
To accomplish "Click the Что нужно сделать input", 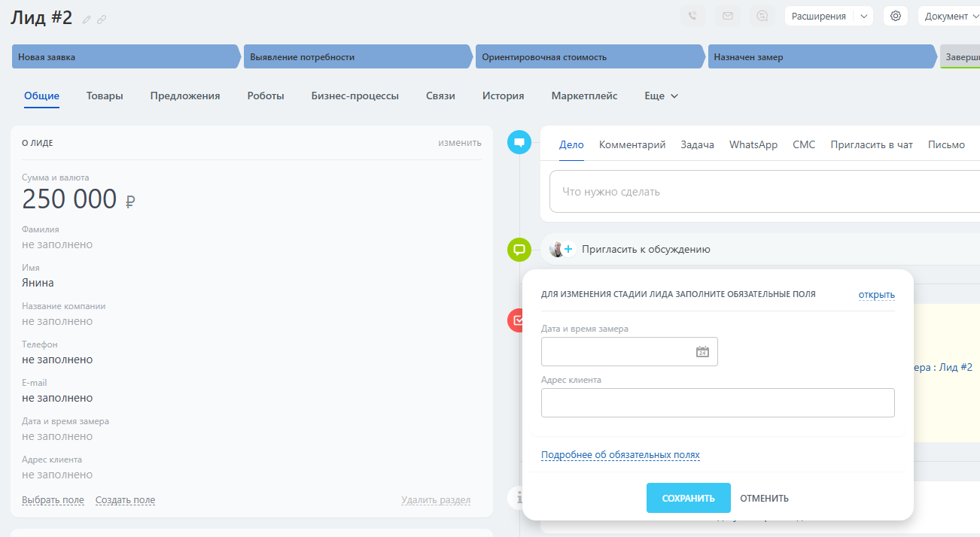I will (765, 192).
